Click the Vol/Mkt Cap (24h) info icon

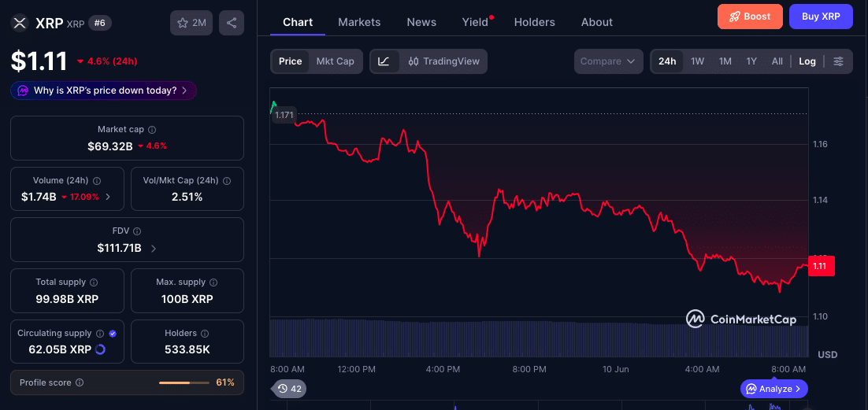pos(227,181)
